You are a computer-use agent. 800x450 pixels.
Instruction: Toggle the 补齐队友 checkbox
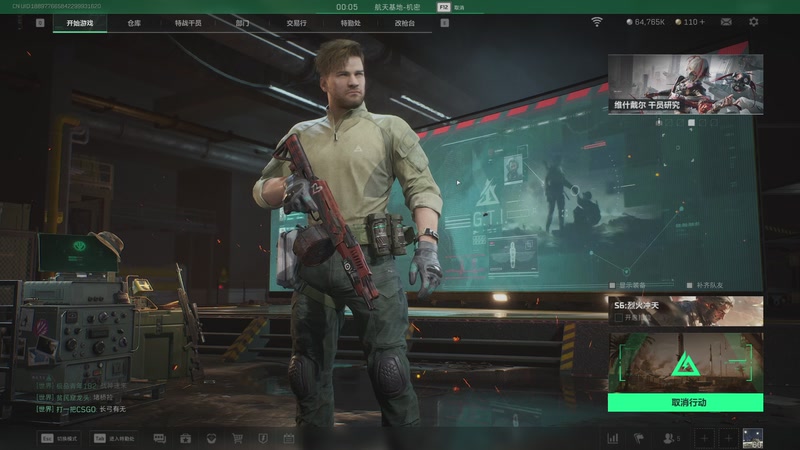click(x=689, y=285)
